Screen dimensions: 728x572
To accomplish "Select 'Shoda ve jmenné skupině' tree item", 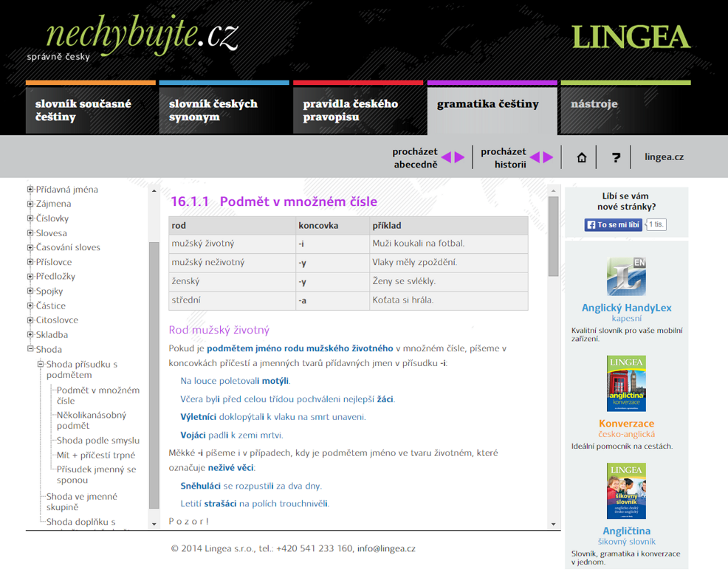I will pyautogui.click(x=82, y=502).
